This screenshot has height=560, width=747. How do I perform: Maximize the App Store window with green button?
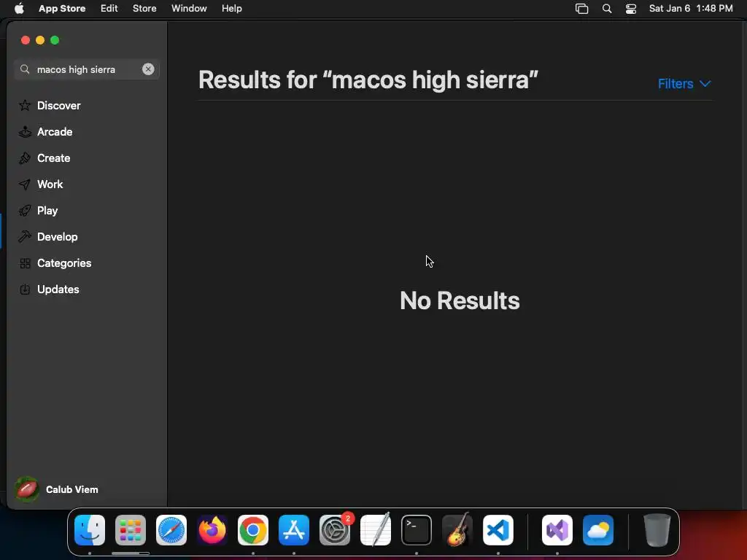click(x=55, y=40)
